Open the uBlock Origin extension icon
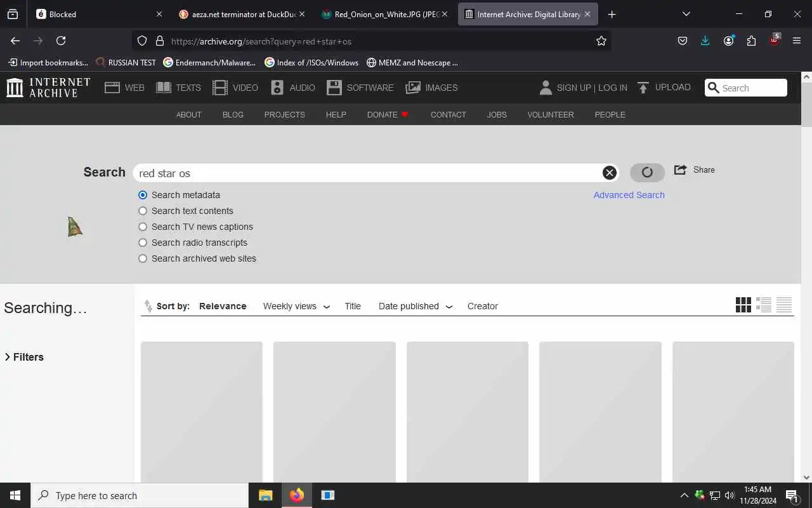This screenshot has width=812, height=508. pos(774,40)
